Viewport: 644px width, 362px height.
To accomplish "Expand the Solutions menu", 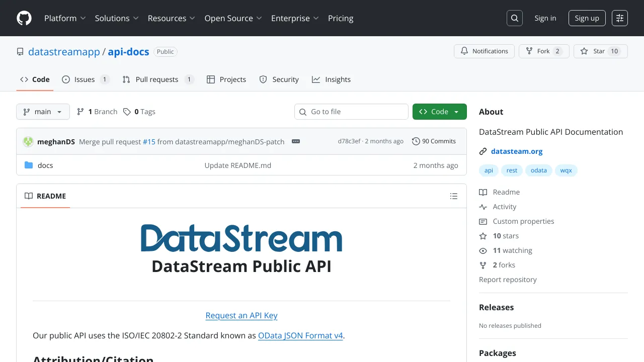I will tap(117, 18).
